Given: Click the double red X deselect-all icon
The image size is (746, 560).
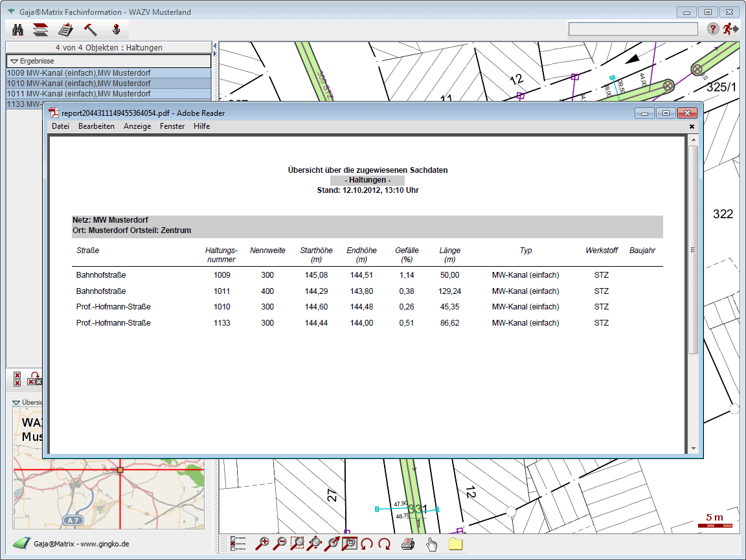Looking at the screenshot, I should (x=17, y=379).
